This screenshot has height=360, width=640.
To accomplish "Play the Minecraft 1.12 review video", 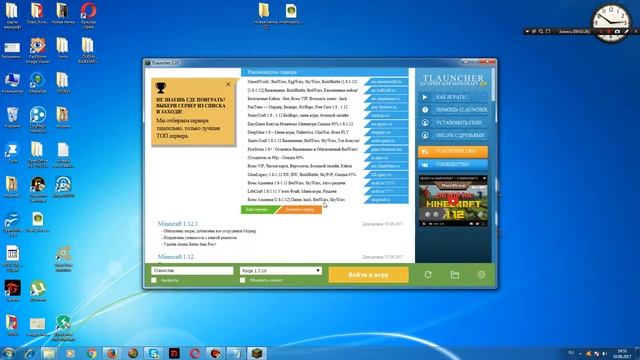I will click(x=453, y=201).
